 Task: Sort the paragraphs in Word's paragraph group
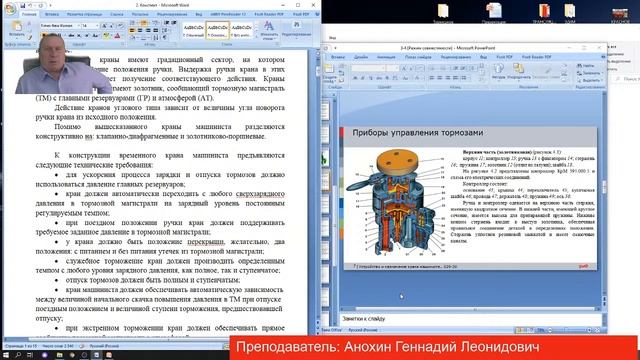(x=156, y=38)
